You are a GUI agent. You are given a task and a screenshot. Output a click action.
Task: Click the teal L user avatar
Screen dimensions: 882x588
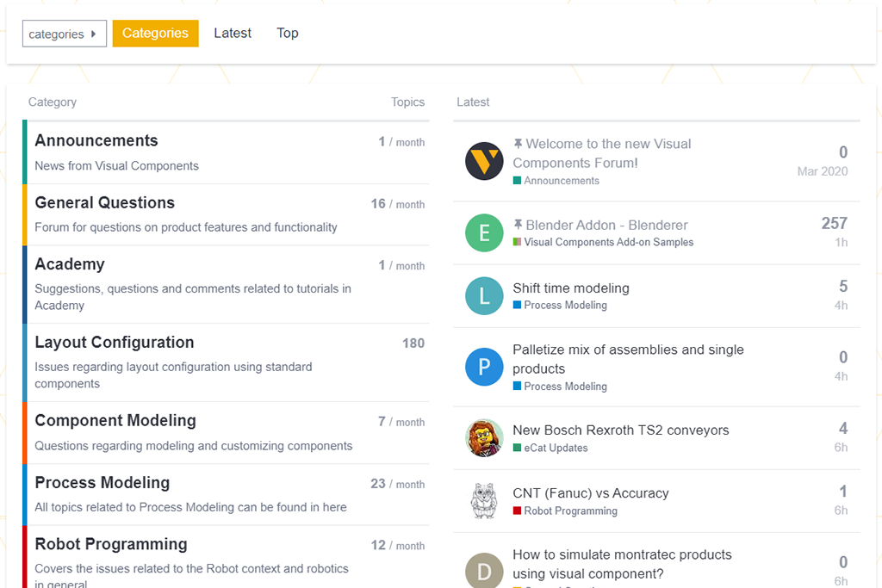484,295
